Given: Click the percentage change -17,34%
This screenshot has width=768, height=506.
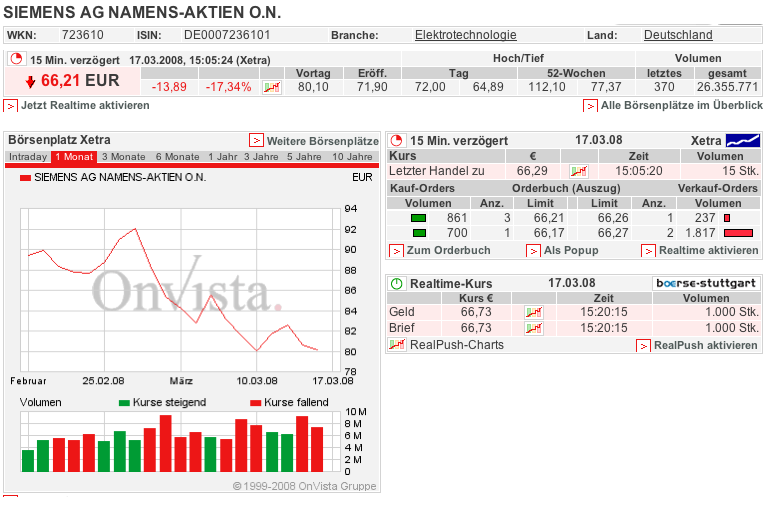Looking at the screenshot, I should [228, 87].
